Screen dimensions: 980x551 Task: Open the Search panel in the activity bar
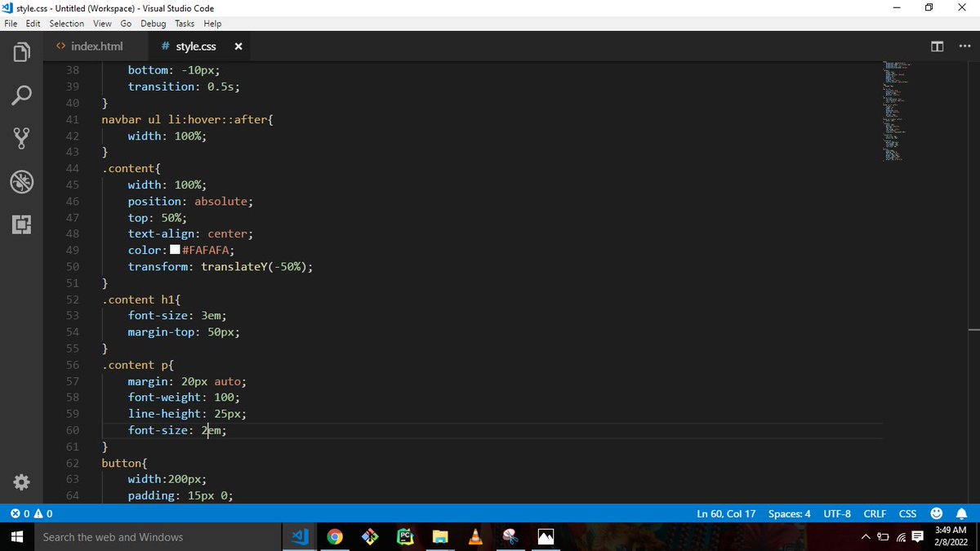(20, 96)
